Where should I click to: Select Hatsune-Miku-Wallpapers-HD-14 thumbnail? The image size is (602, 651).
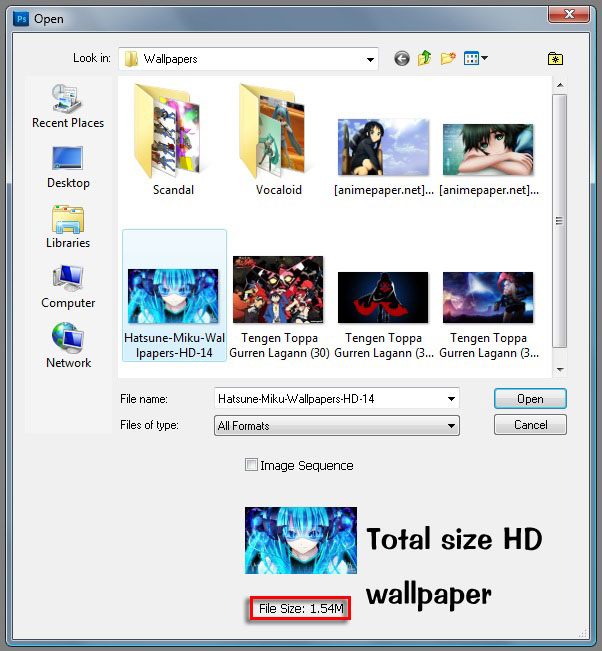click(174, 295)
